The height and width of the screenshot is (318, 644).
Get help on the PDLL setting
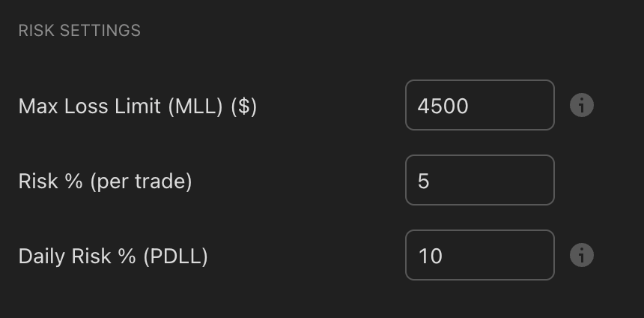(x=582, y=256)
